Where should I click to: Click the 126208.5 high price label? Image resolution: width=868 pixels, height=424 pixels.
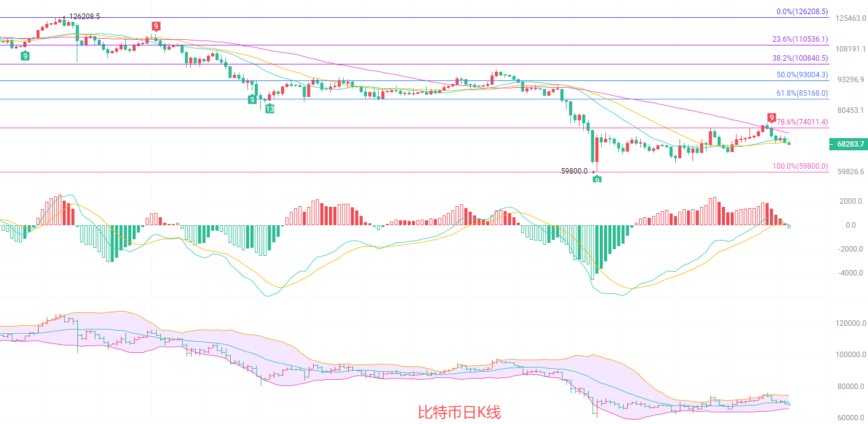tap(85, 17)
